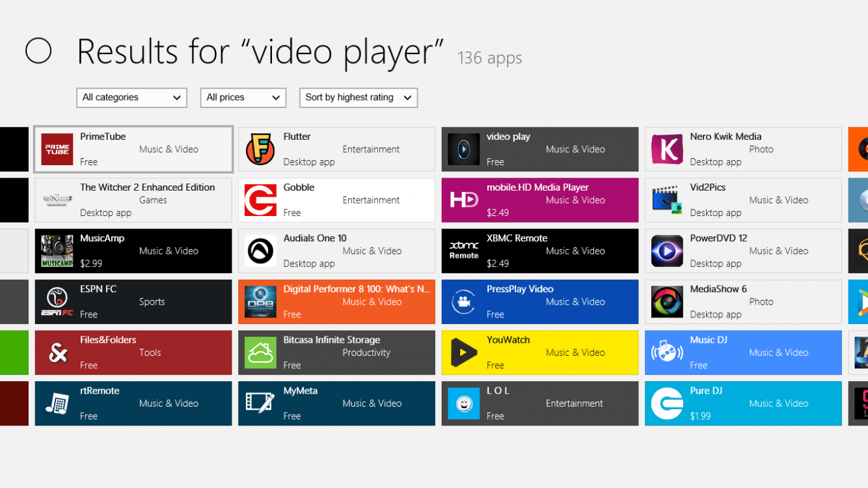Image resolution: width=868 pixels, height=488 pixels.
Task: Open the video play title
Action: (x=509, y=137)
